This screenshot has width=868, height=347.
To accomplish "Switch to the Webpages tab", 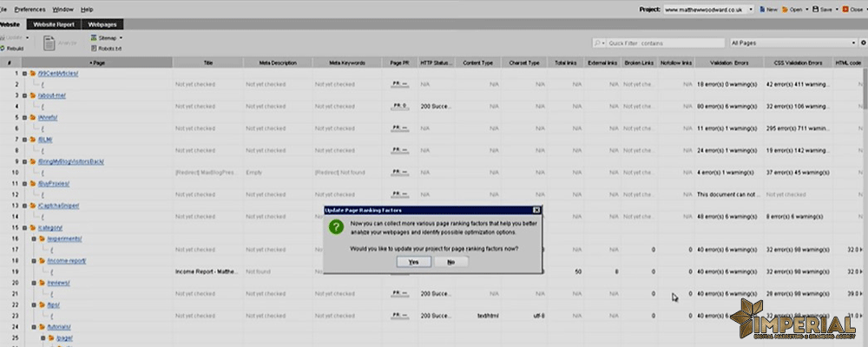I will tap(102, 24).
